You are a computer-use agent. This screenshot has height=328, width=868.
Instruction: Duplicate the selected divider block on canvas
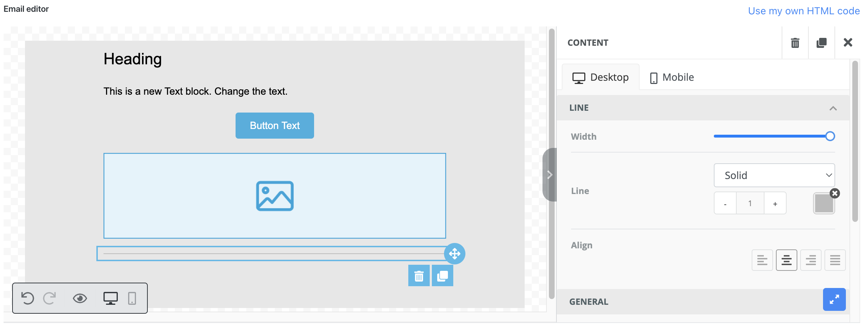443,275
